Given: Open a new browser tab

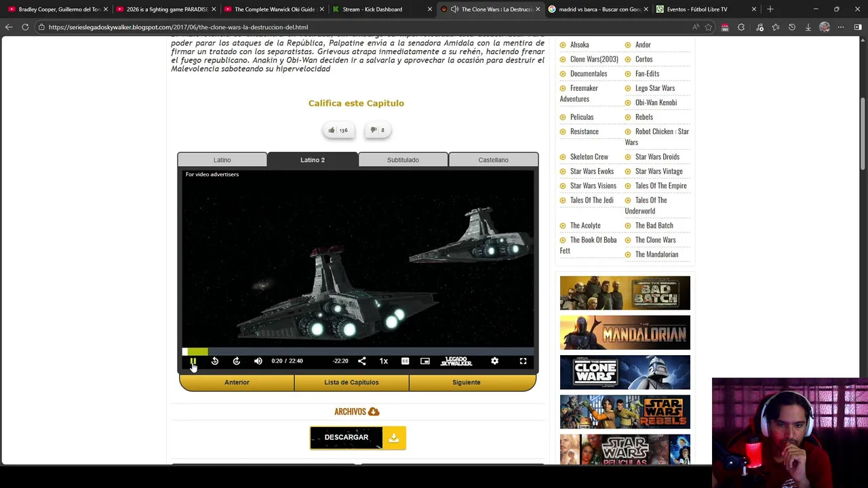Looking at the screenshot, I should (770, 9).
